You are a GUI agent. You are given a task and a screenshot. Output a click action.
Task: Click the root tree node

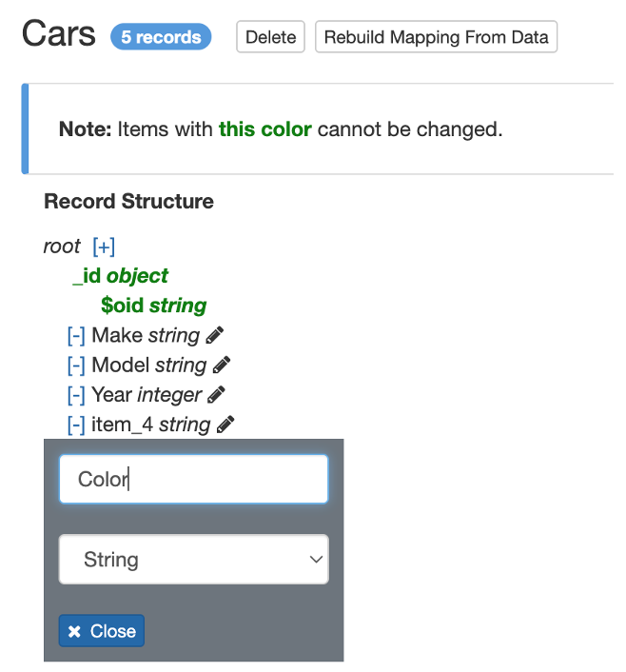pyautogui.click(x=62, y=247)
